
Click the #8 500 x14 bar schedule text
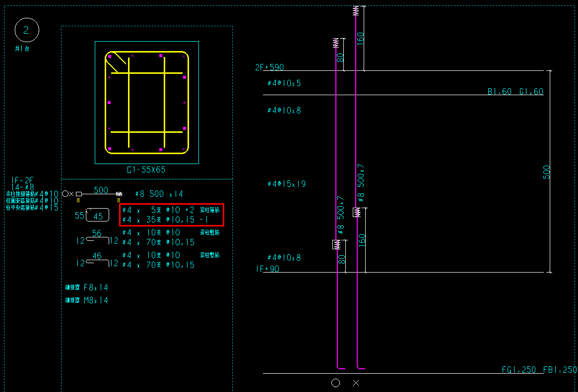point(159,194)
